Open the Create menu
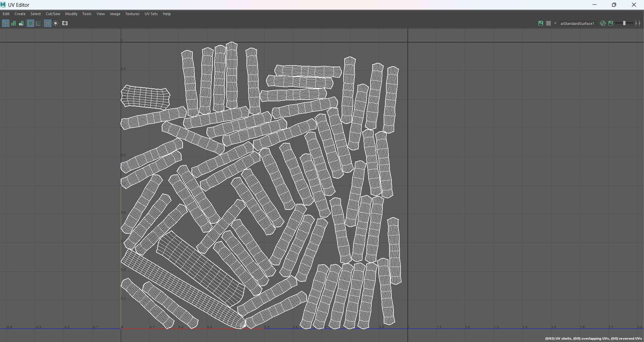 [20, 14]
